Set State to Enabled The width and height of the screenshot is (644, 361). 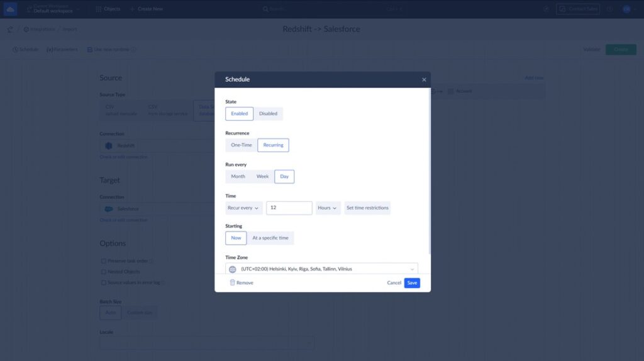coord(239,114)
